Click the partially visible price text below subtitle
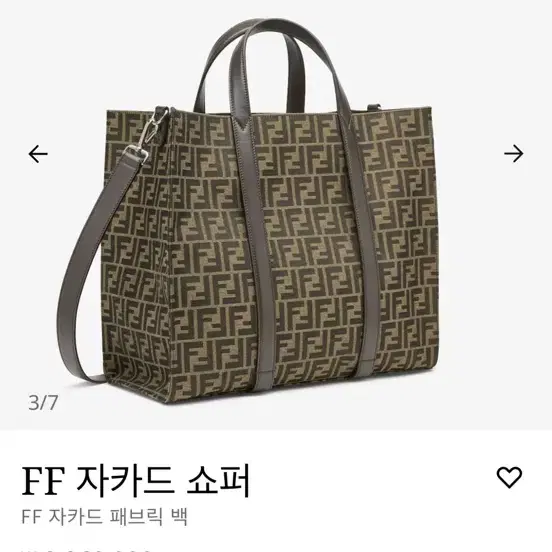552x552 pixels. click(88, 549)
